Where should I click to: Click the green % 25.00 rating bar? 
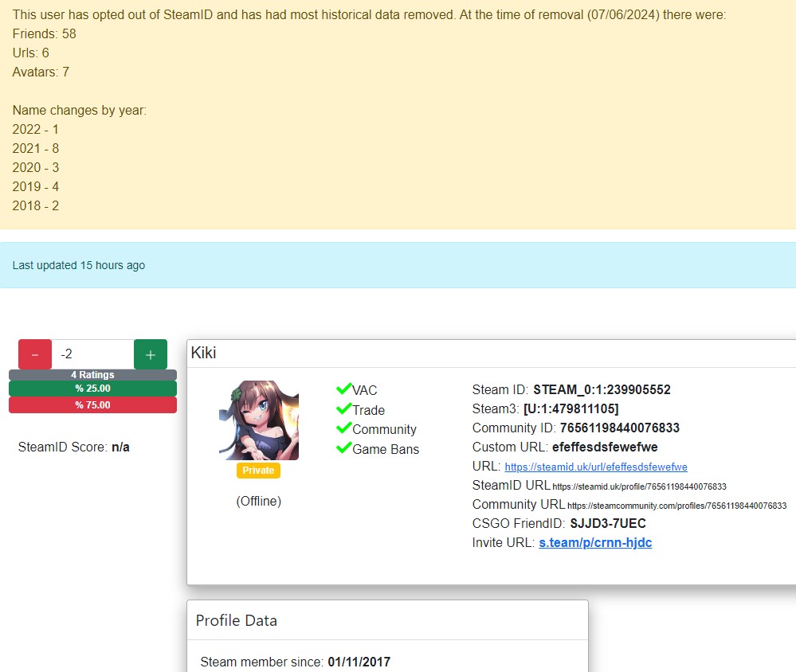point(93,389)
